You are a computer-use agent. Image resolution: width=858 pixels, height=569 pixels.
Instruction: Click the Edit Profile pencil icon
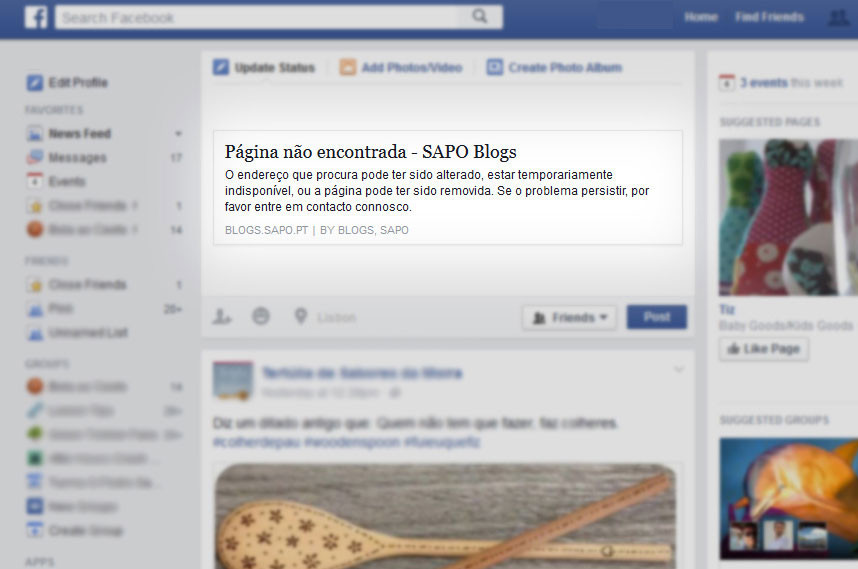[x=34, y=83]
